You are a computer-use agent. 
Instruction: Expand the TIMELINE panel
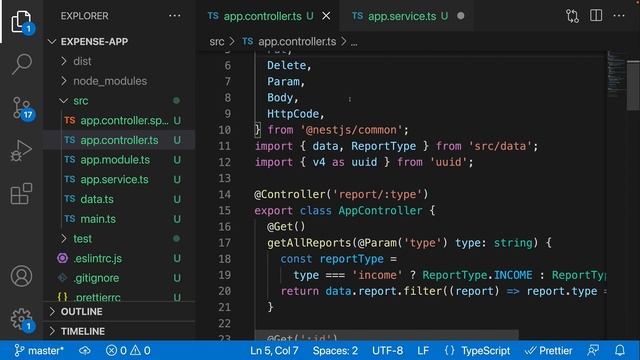pos(119,331)
